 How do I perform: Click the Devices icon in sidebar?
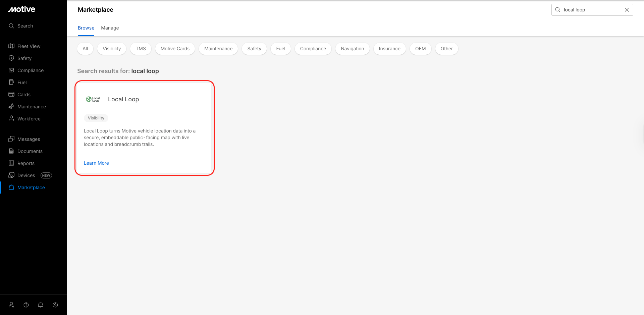[x=11, y=175]
